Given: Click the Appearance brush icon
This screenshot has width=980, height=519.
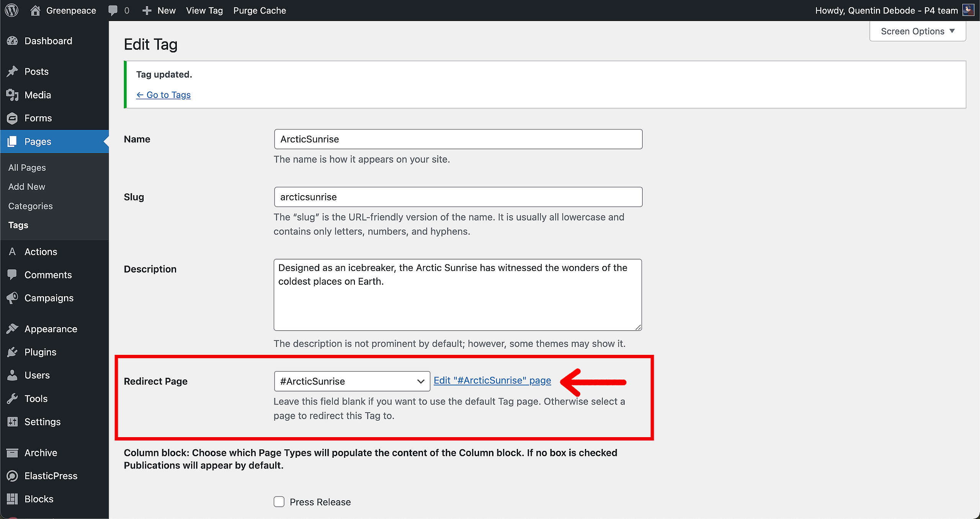Looking at the screenshot, I should coord(12,329).
